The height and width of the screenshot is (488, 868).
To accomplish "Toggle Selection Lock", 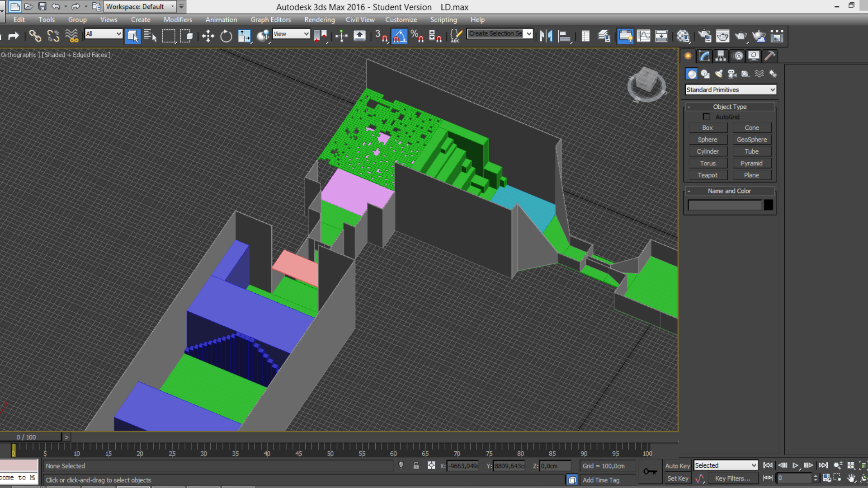I will (416, 465).
